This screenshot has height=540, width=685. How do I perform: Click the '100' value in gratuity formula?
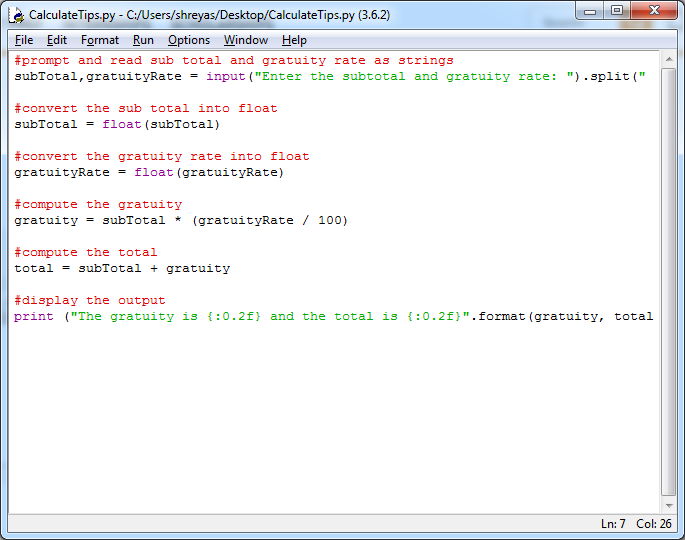(x=329, y=221)
